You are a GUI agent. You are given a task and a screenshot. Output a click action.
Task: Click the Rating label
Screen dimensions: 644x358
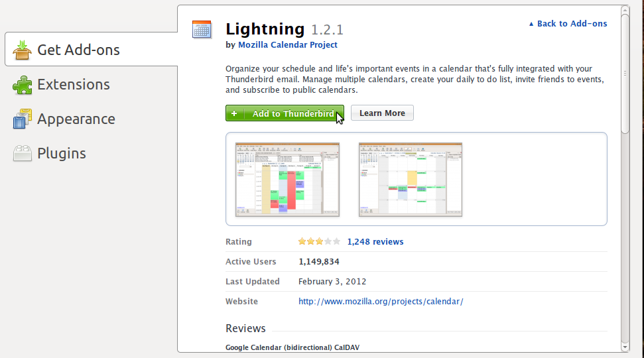pos(239,242)
